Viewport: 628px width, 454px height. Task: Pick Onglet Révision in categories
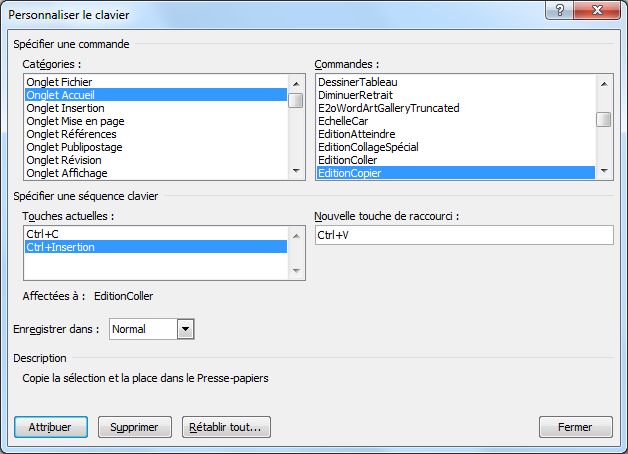(66, 160)
